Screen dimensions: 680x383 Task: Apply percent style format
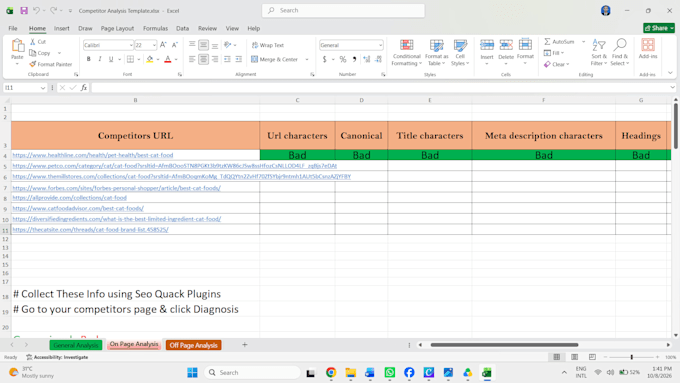click(x=343, y=59)
